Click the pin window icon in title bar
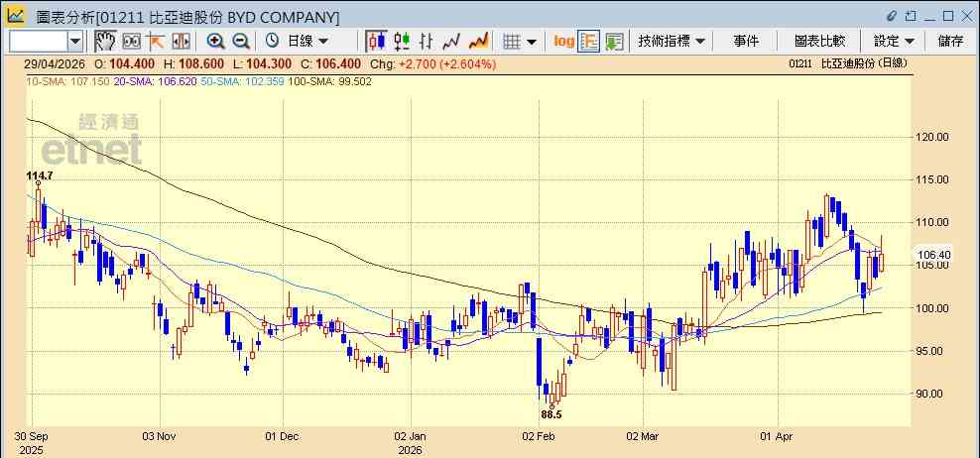Viewport: 980px width, 458px height. click(x=911, y=16)
